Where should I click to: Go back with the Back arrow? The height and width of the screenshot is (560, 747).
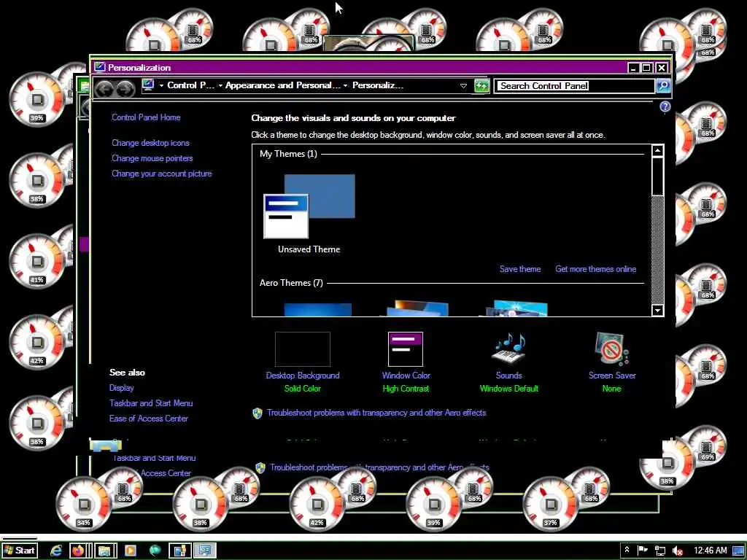[104, 88]
